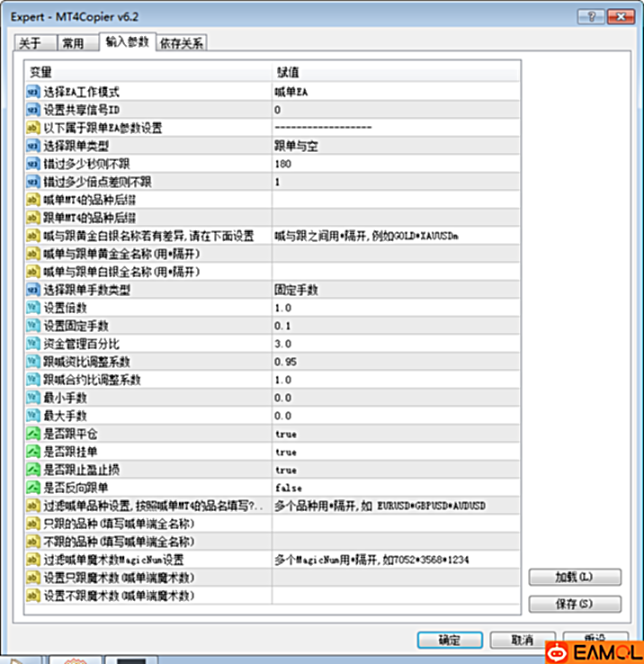Click the icon next to 资金管理百分比
This screenshot has width=644, height=664.
coord(33,344)
